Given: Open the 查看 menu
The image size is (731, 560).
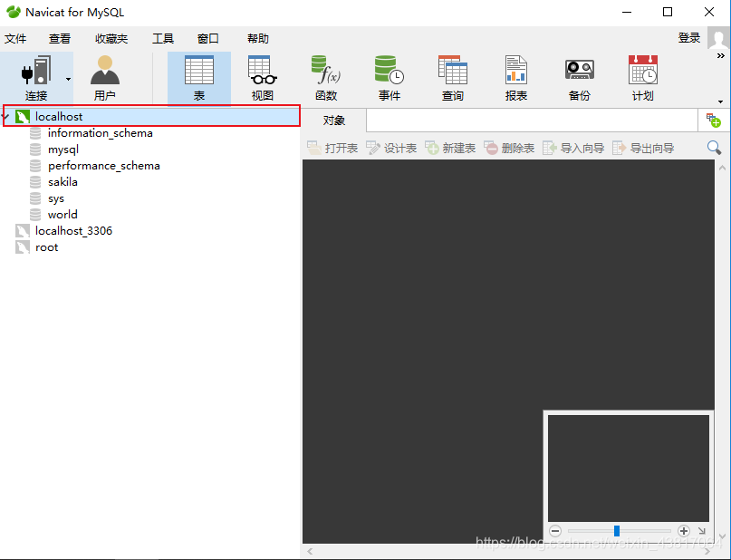Looking at the screenshot, I should (60, 39).
